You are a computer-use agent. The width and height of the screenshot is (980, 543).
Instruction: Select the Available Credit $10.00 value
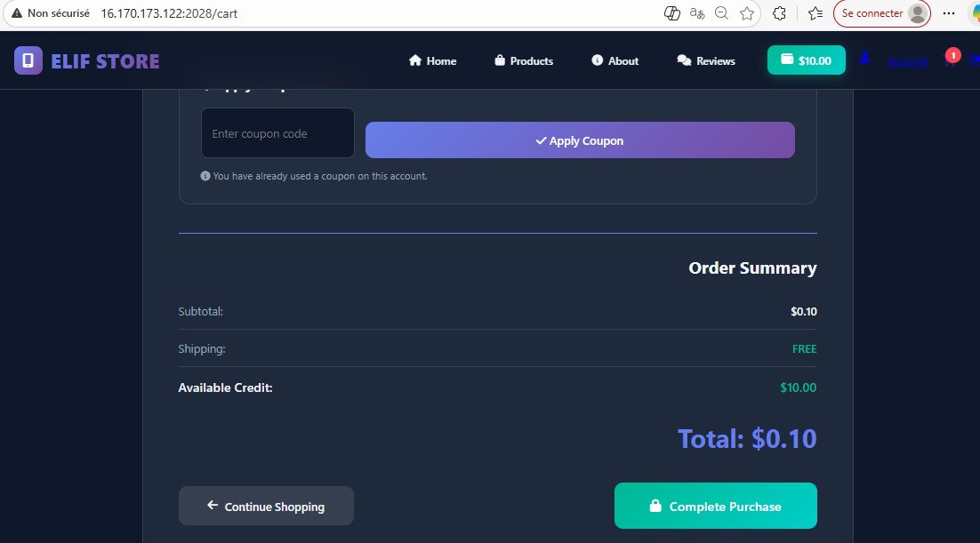[798, 387]
